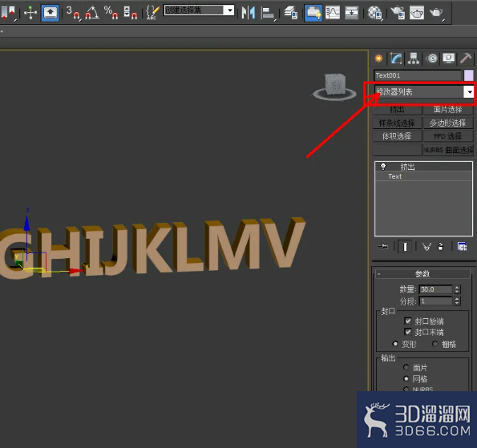Open the Rendered Frame Window
The width and height of the screenshot is (477, 448).
point(417,13)
